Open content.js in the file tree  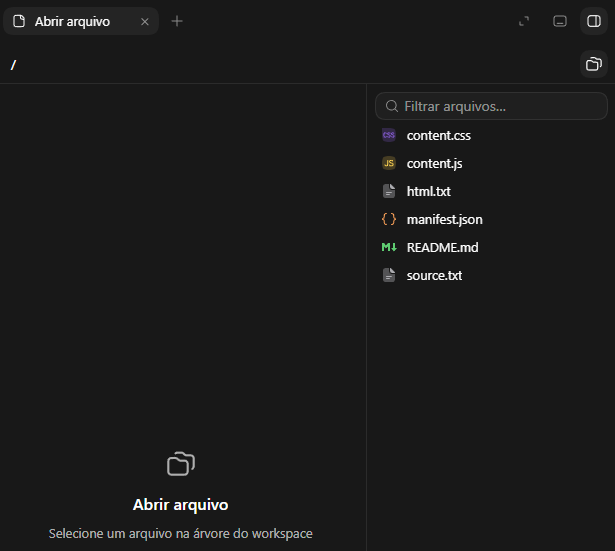coord(491,163)
